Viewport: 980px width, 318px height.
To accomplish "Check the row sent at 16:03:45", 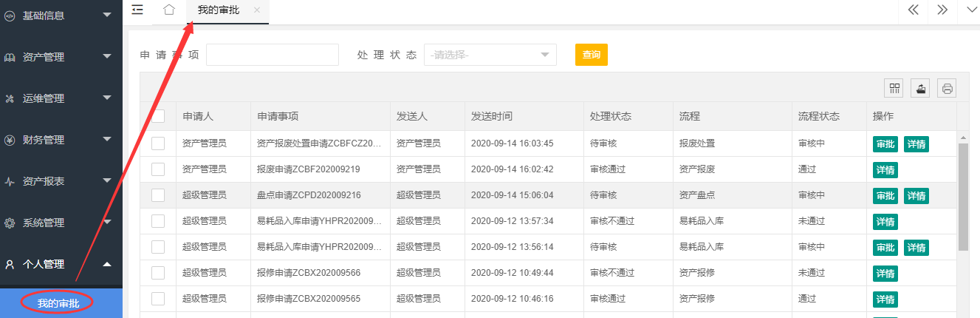I will [158, 143].
